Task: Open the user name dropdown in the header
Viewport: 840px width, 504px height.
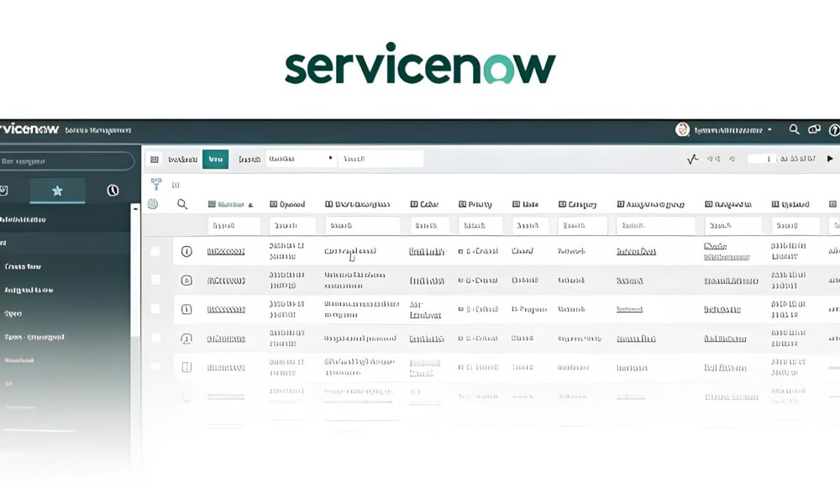Action: [732, 130]
